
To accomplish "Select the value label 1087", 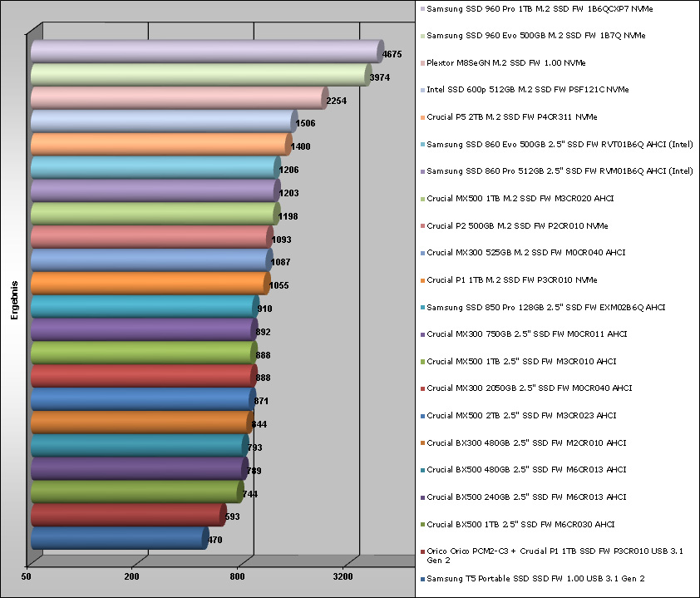I will [280, 262].
